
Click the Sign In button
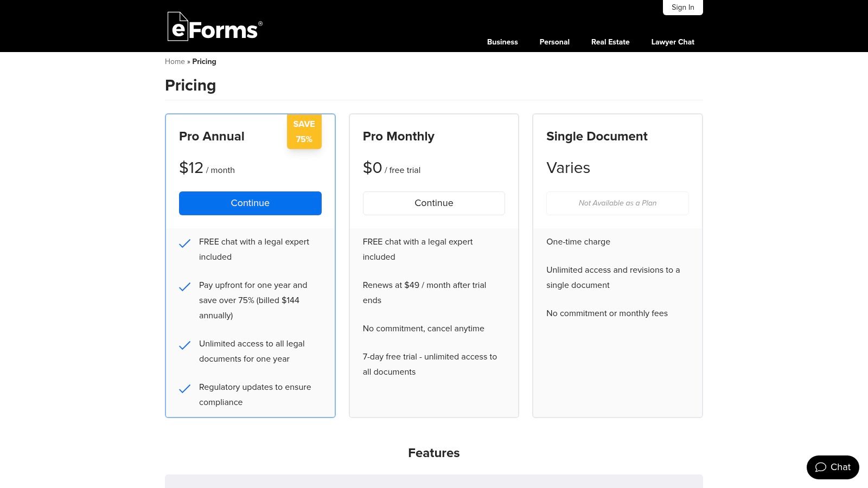point(683,8)
